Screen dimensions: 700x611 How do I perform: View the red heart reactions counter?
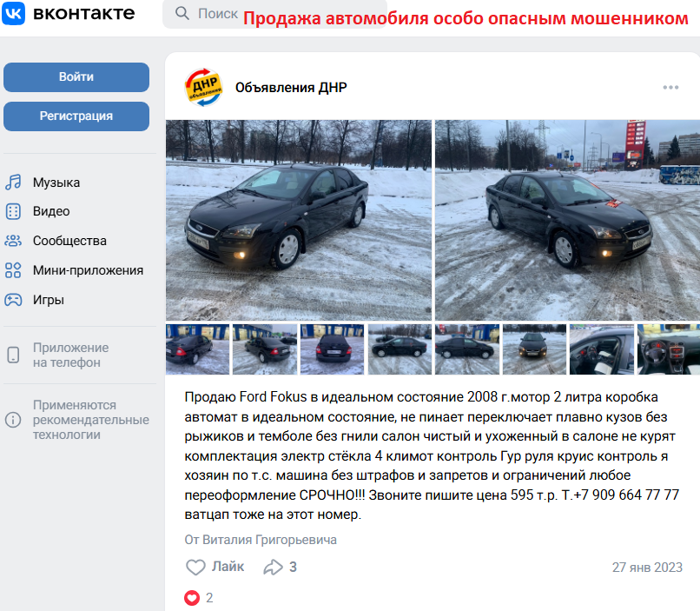pos(199,598)
